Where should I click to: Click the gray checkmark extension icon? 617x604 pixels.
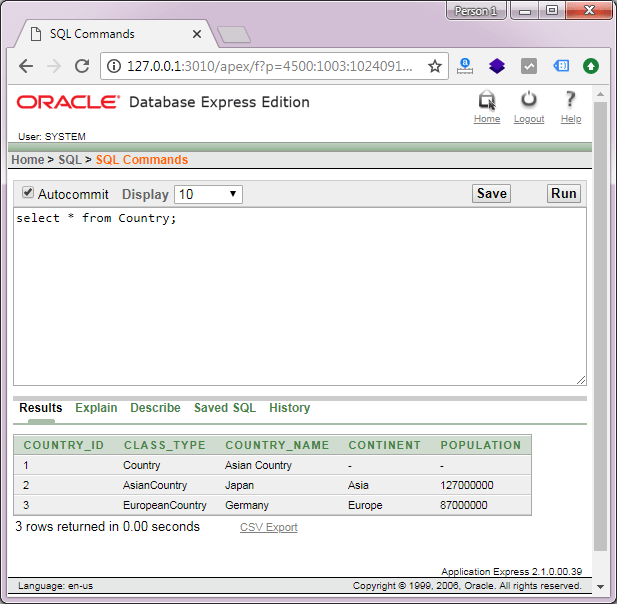pyautogui.click(x=528, y=66)
